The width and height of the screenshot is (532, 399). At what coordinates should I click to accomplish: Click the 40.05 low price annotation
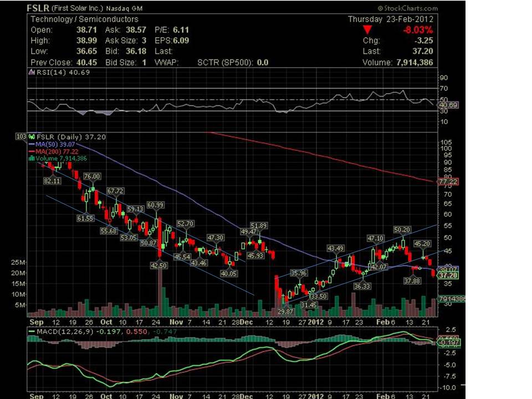point(229,273)
